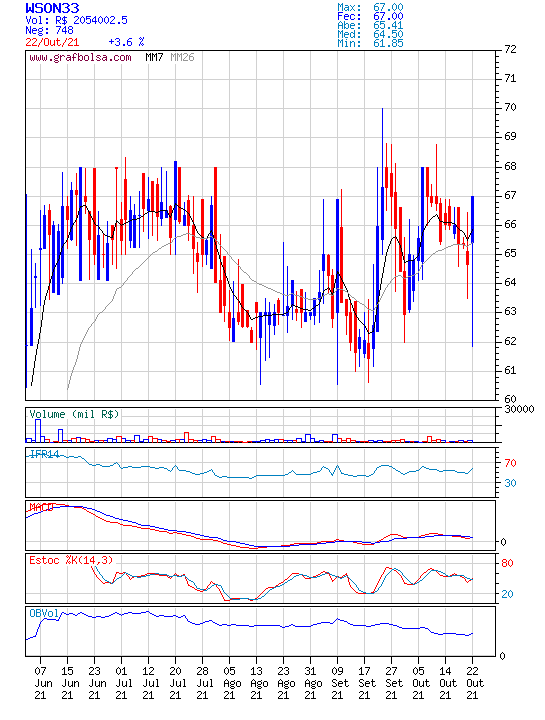This screenshot has width=545, height=720.
Task: Click the Volume (mil R$) panel label
Action: pos(74,414)
